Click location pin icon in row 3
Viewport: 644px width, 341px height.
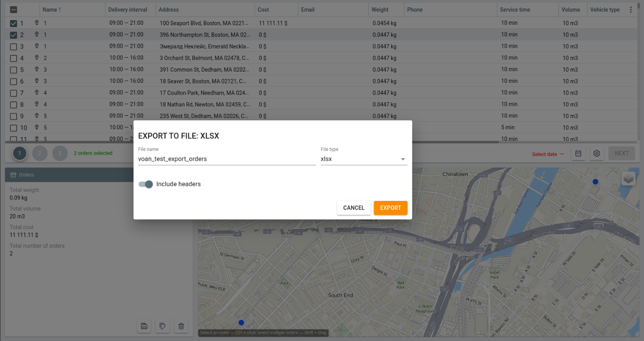point(37,46)
